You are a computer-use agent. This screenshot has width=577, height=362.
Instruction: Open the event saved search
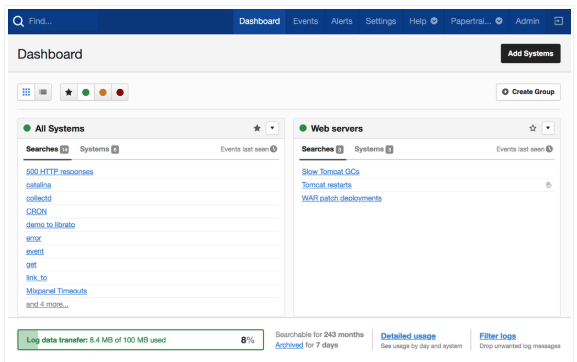tap(35, 251)
